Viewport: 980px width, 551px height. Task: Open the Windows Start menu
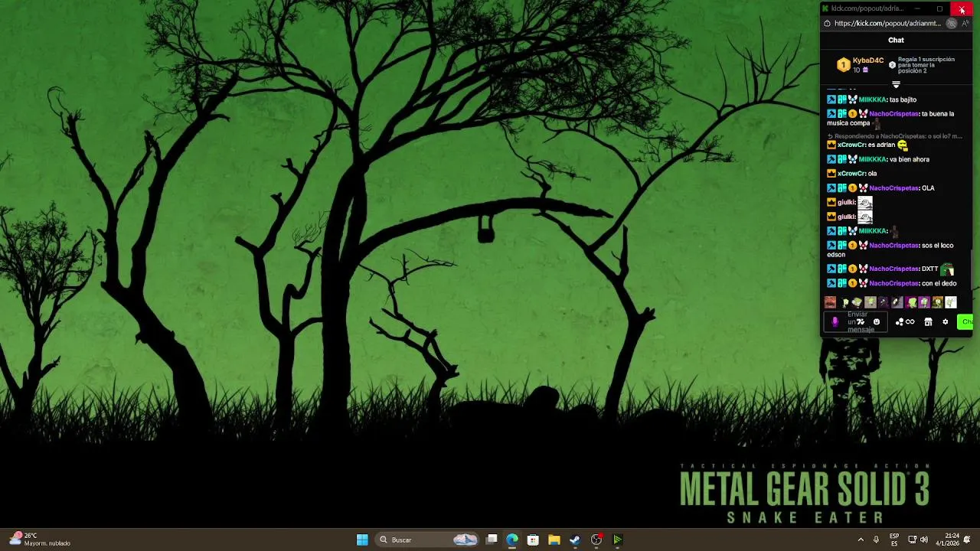pyautogui.click(x=362, y=540)
